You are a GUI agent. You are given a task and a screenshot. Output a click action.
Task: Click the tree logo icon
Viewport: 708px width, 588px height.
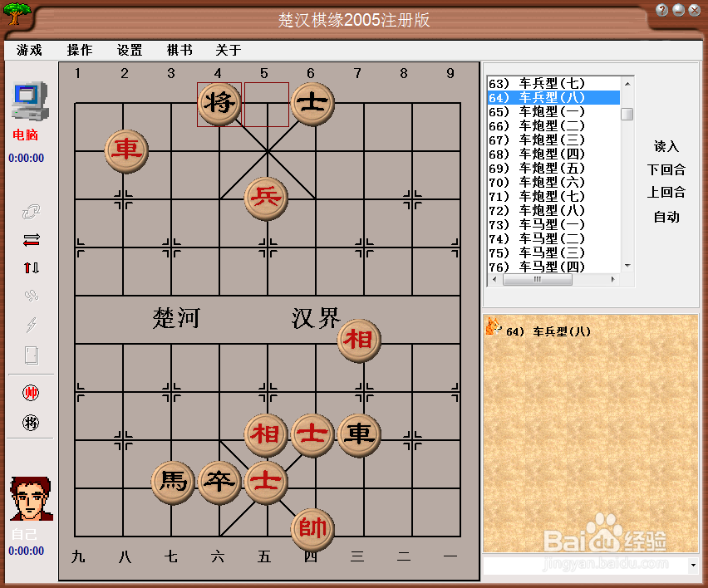tap(17, 13)
